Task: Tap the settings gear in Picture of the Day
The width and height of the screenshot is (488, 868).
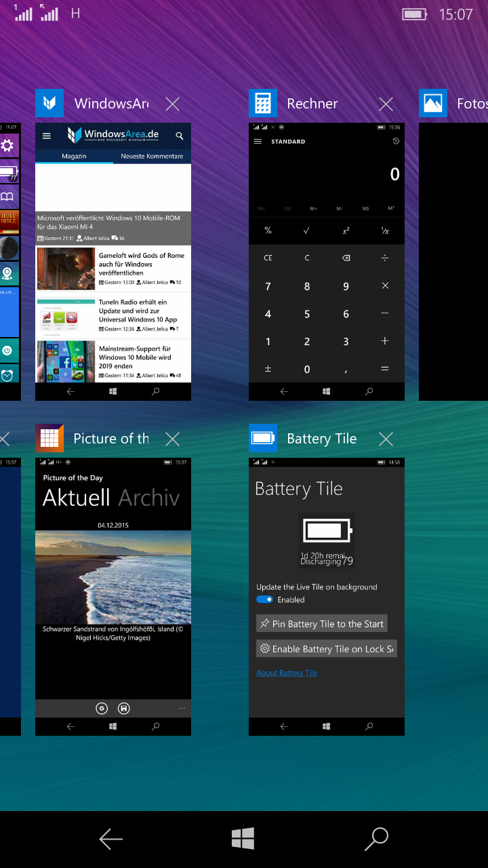Action: coord(102,708)
